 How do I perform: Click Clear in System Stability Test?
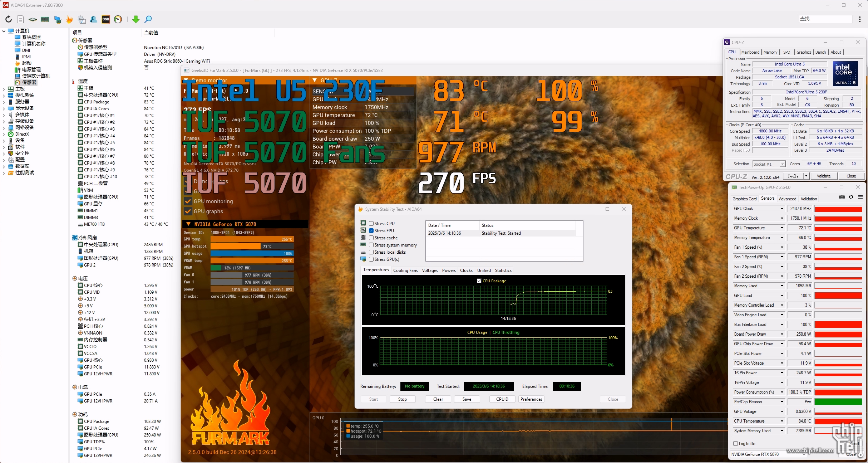coord(438,399)
